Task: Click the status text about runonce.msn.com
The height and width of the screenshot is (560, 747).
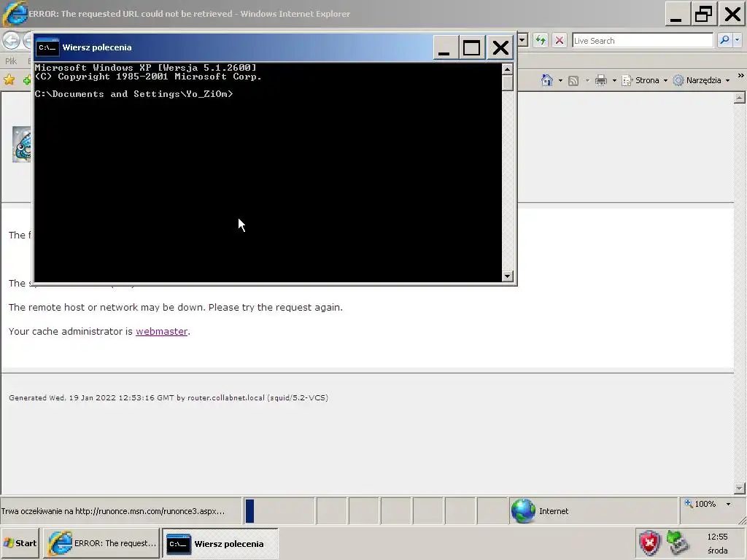Action: click(113, 511)
